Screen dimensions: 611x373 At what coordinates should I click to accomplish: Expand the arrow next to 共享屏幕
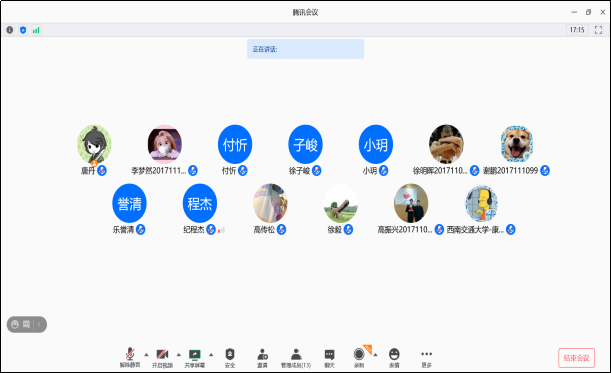211,355
